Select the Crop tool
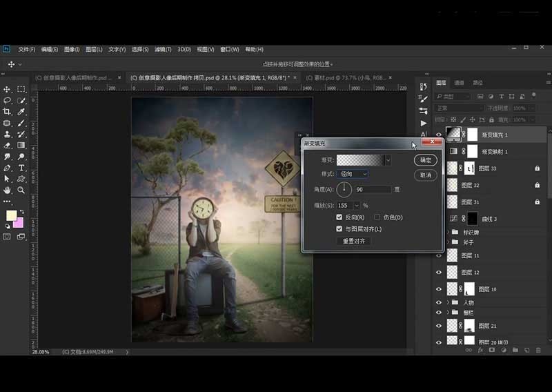This screenshot has height=392, width=552. (7, 112)
